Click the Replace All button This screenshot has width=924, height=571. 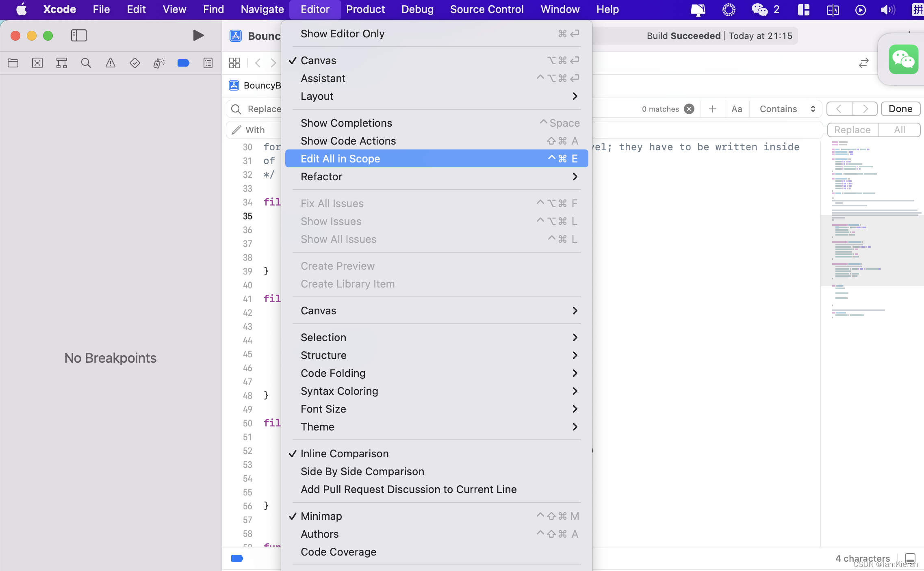[900, 130]
